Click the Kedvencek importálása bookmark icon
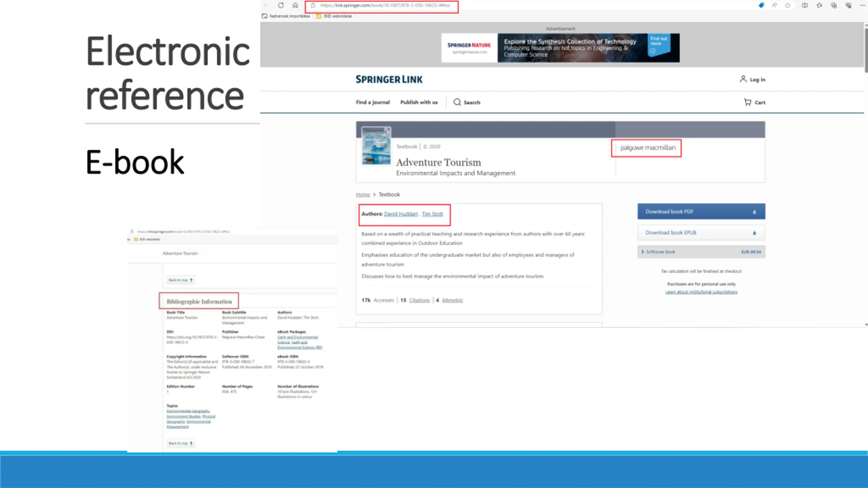Image resolution: width=868 pixels, height=488 pixels. [x=265, y=16]
